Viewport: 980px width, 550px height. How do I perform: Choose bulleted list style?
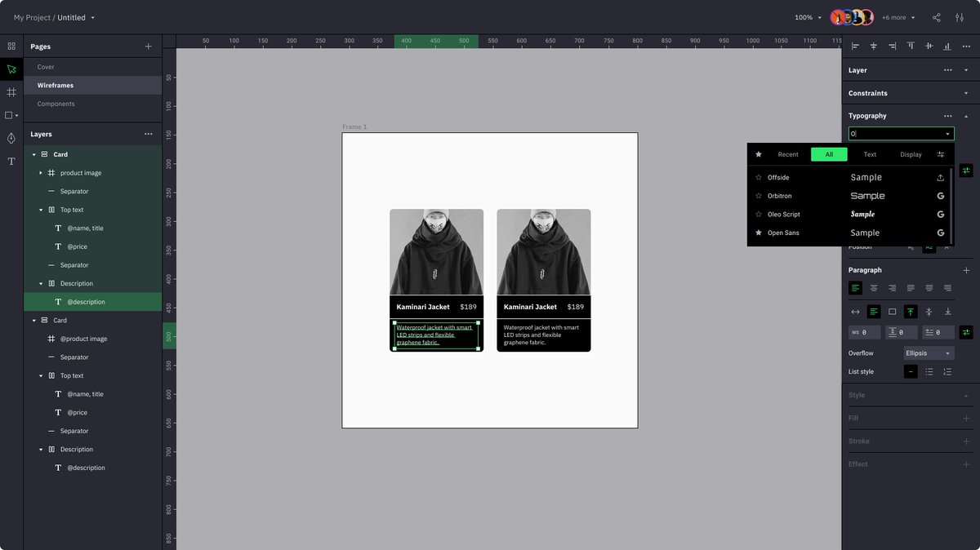[x=929, y=372]
